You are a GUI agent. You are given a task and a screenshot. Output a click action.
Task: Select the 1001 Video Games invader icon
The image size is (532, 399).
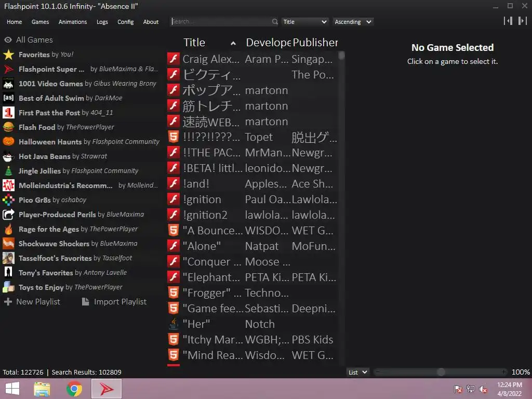[8, 84]
